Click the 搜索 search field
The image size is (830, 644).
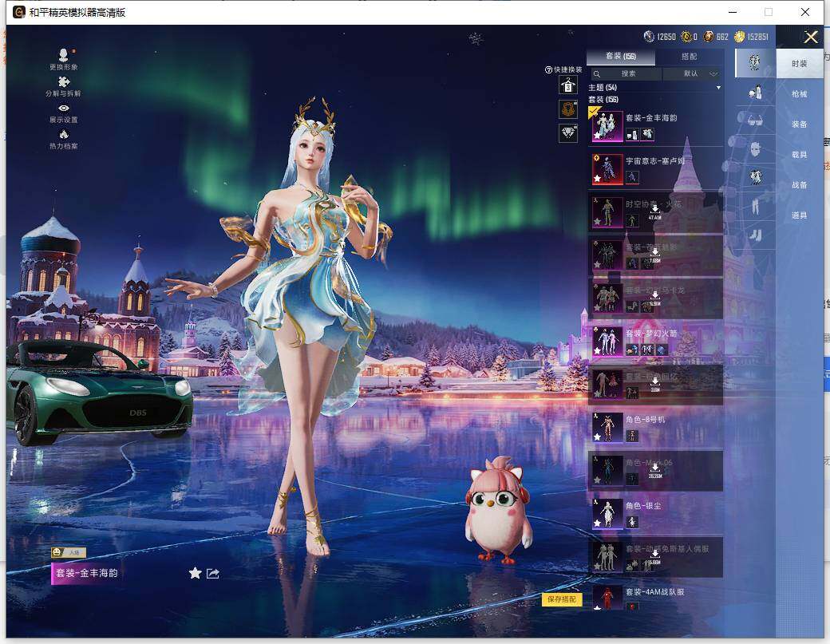coord(626,73)
